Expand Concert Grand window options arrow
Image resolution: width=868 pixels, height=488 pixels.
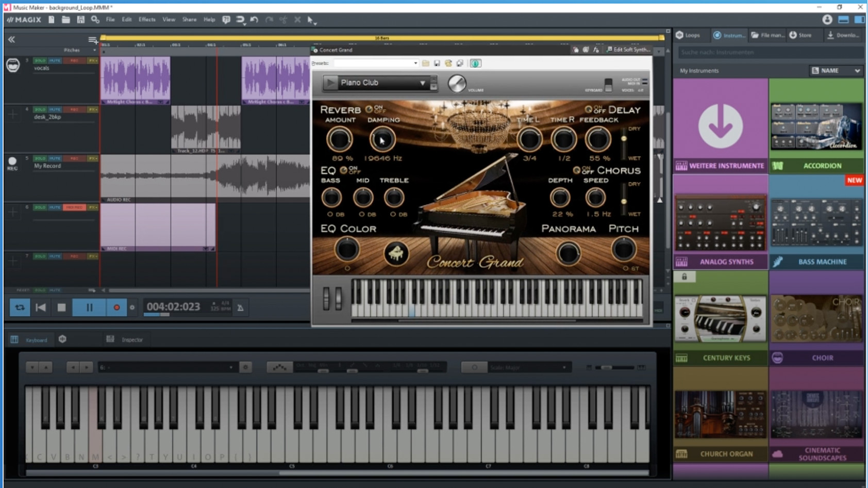[x=660, y=51]
